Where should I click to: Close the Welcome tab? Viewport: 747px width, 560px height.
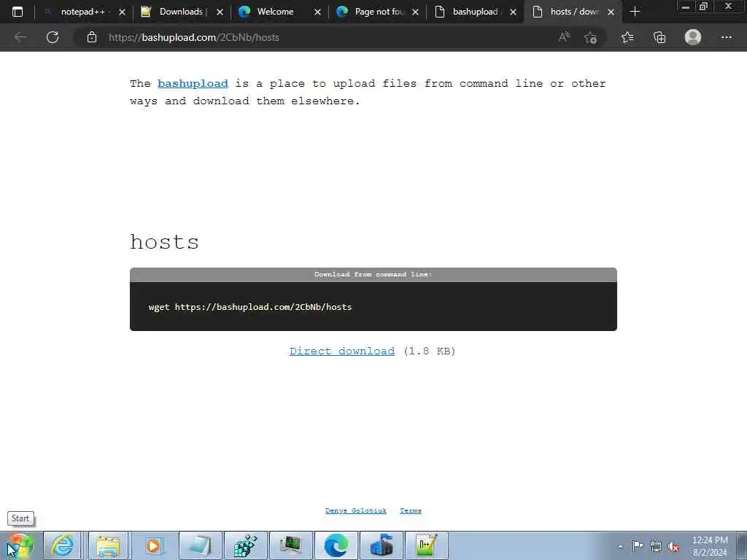click(318, 12)
